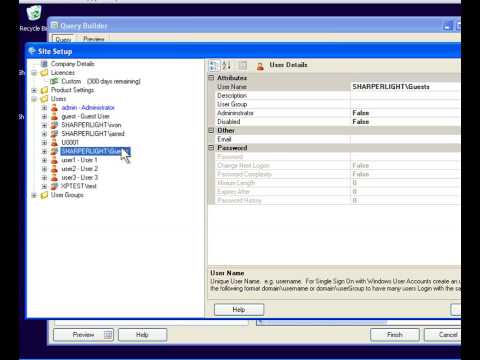Select user2 - User 2 entry
Viewport: 480px width, 360px height.
(x=79, y=169)
